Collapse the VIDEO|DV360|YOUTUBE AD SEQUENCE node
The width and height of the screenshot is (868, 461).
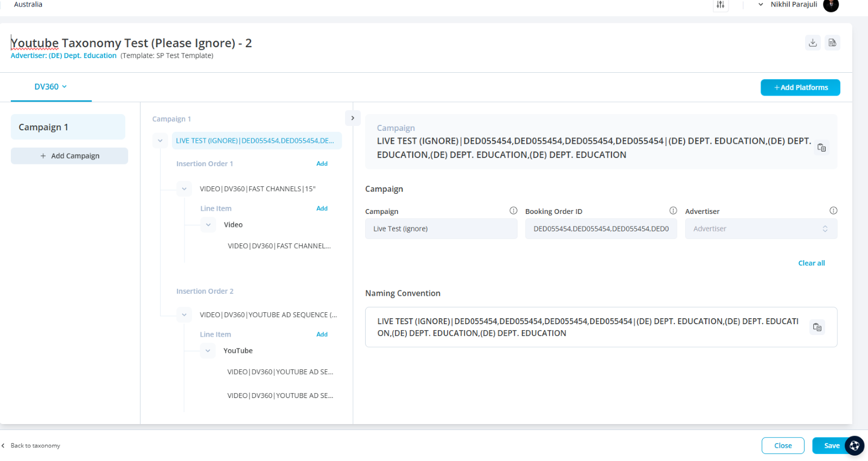point(184,315)
